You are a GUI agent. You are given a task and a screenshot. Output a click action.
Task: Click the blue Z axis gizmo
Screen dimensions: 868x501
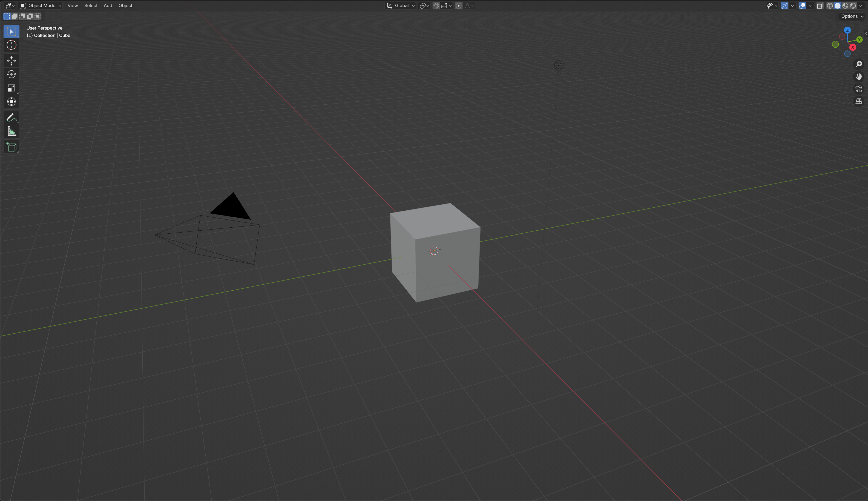pos(847,30)
